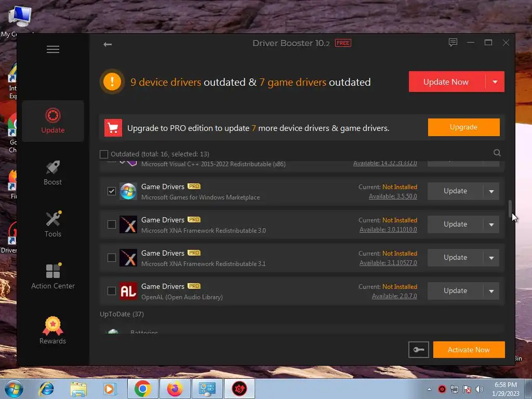
Task: Open Windows Media Player on taskbar
Action: pos(110,389)
